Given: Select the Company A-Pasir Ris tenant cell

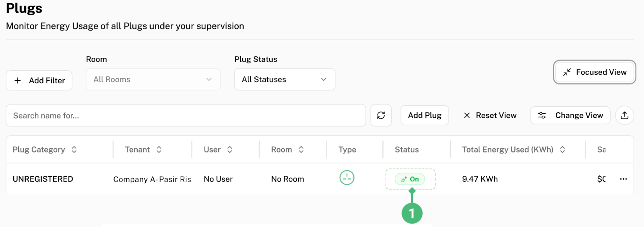Looking at the screenshot, I should pos(152,179).
